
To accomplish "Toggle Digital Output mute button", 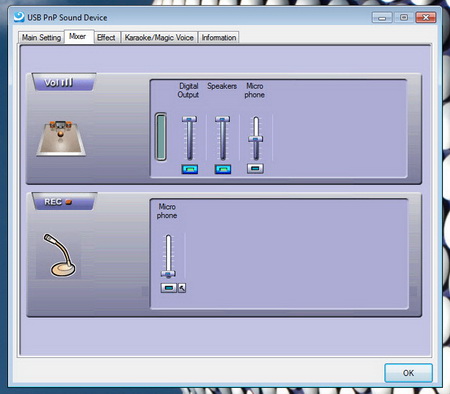I will click(x=190, y=169).
